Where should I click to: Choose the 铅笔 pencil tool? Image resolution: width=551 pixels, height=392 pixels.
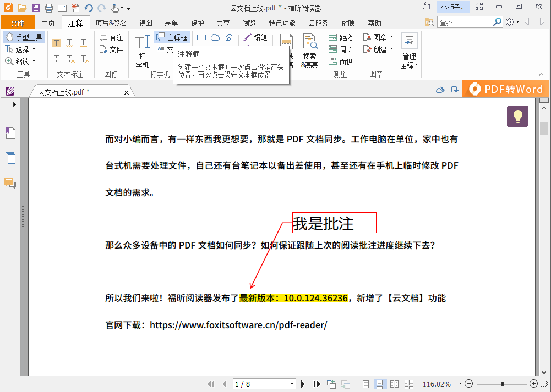click(255, 37)
